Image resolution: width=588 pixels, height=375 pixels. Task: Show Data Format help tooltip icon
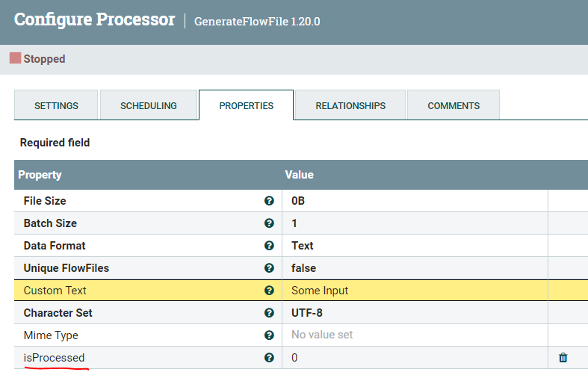269,246
